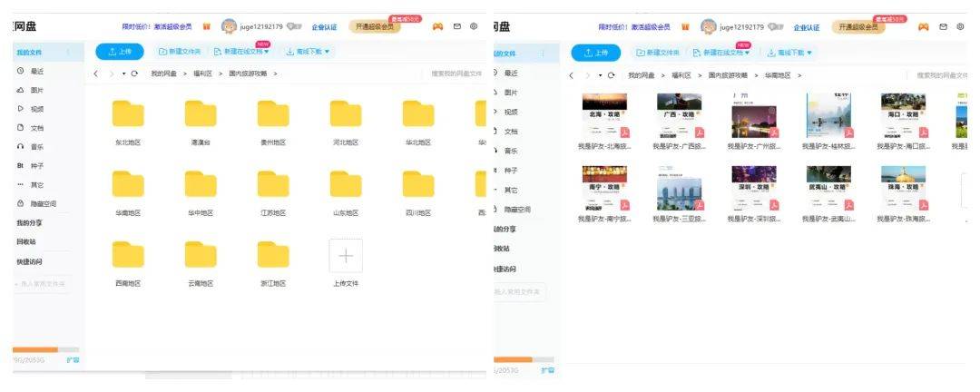The height and width of the screenshot is (392, 980).
Task: Open the 山东地区 folder in left window
Action: pyautogui.click(x=346, y=184)
